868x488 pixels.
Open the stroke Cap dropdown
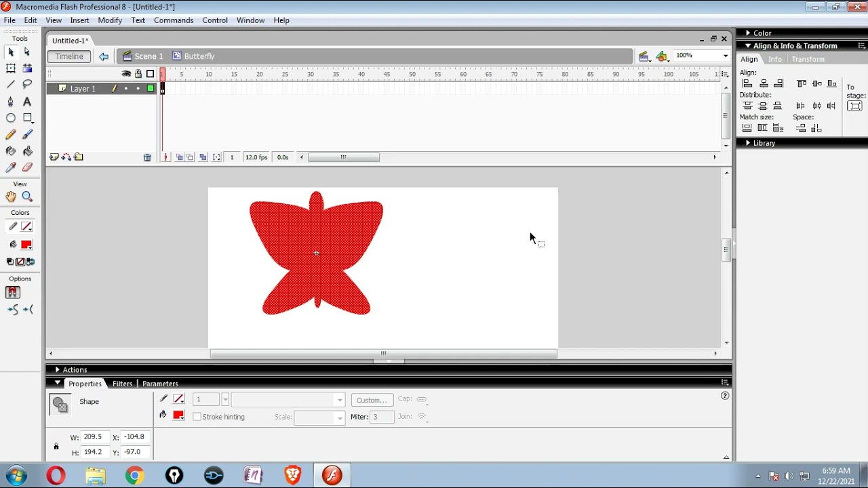click(422, 400)
